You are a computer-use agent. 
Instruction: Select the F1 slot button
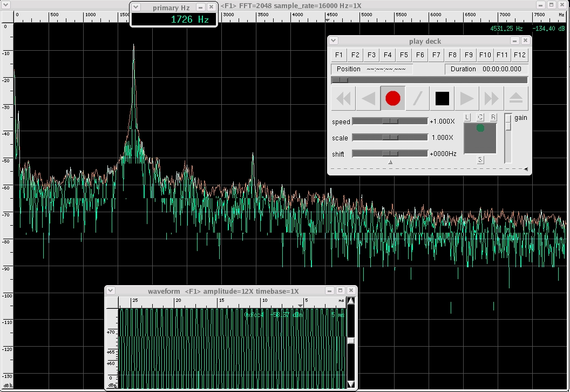click(339, 55)
